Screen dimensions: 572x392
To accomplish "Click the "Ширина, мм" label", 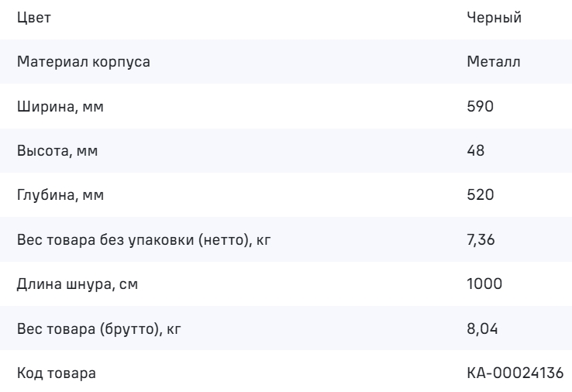I will tap(60, 107).
